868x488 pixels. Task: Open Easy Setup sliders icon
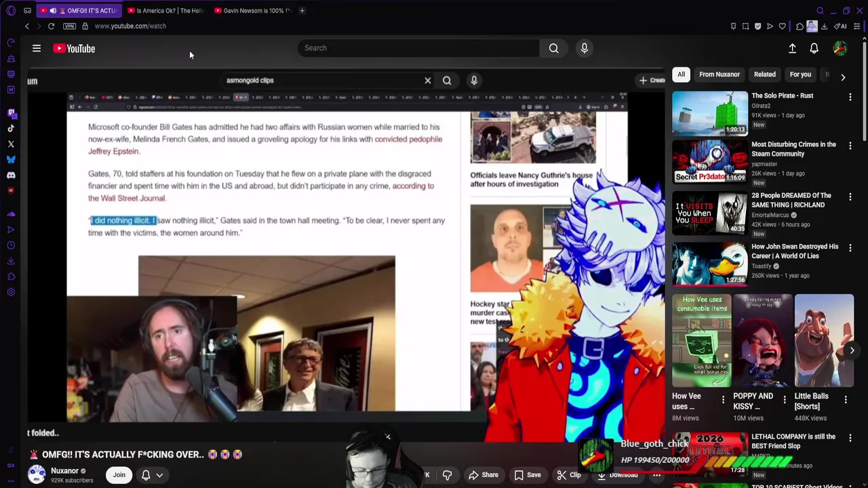857,26
